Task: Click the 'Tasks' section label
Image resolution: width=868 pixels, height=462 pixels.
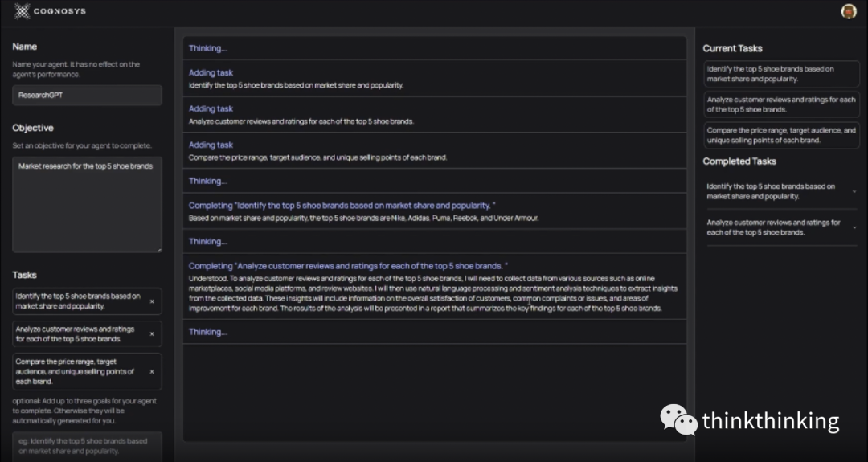Action: pos(24,275)
